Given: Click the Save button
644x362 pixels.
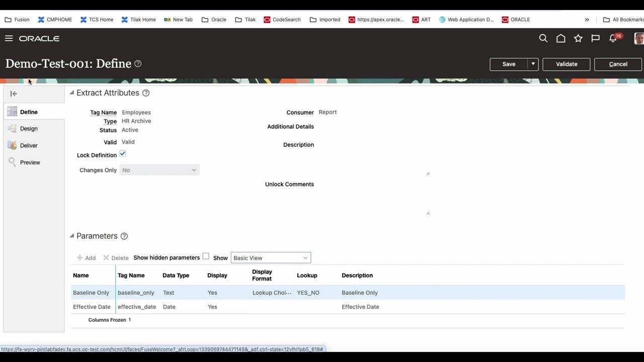Looking at the screenshot, I should point(509,64).
